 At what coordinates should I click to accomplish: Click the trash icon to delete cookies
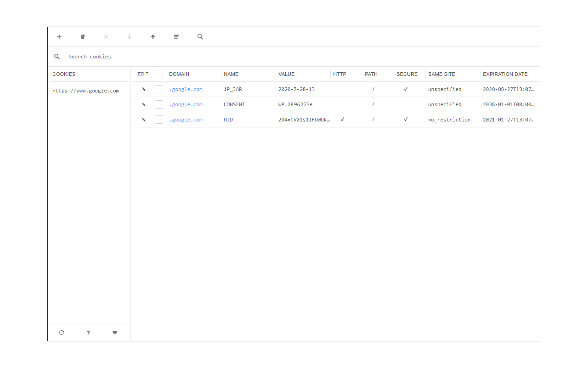[x=83, y=37]
